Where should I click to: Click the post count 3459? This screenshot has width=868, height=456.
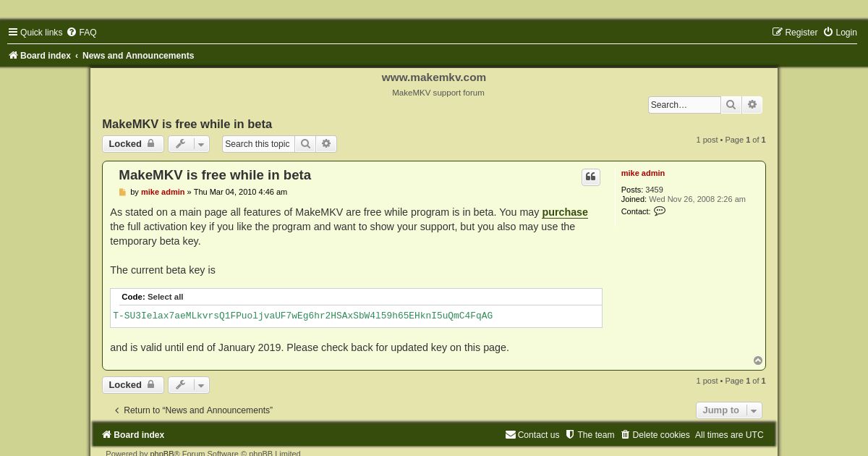654,190
